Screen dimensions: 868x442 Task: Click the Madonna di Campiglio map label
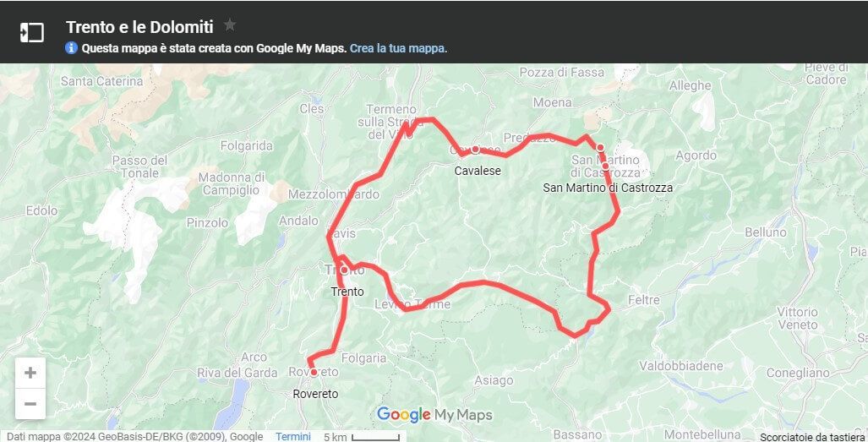(x=232, y=183)
